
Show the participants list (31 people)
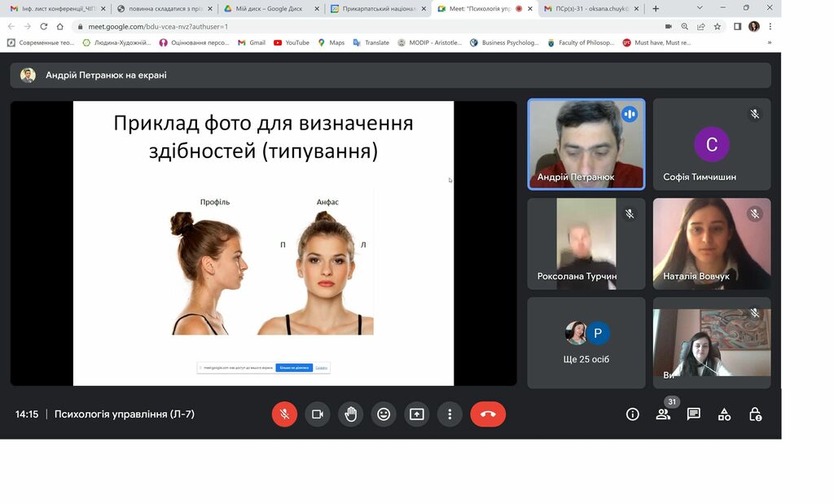point(663,414)
